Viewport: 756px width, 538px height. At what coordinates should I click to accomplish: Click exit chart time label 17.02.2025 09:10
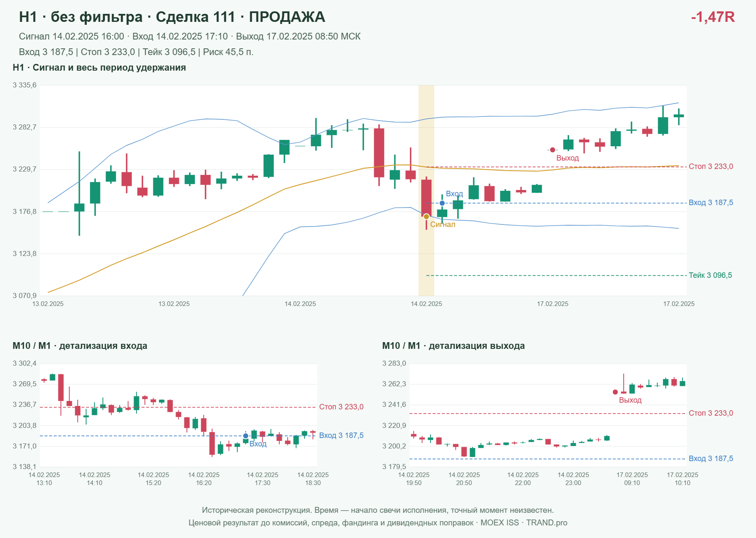(x=632, y=479)
